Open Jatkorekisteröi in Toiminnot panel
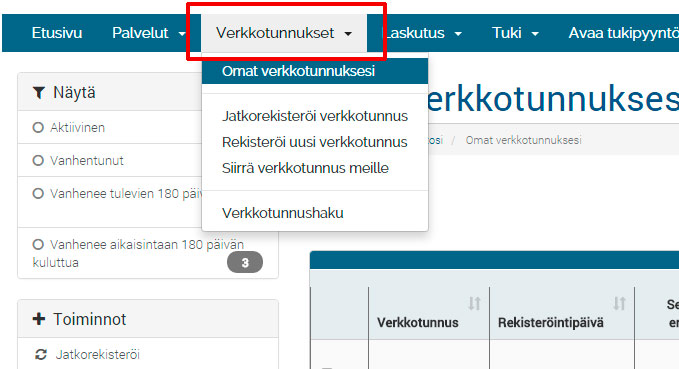Image resolution: width=679 pixels, height=369 pixels. click(97, 355)
